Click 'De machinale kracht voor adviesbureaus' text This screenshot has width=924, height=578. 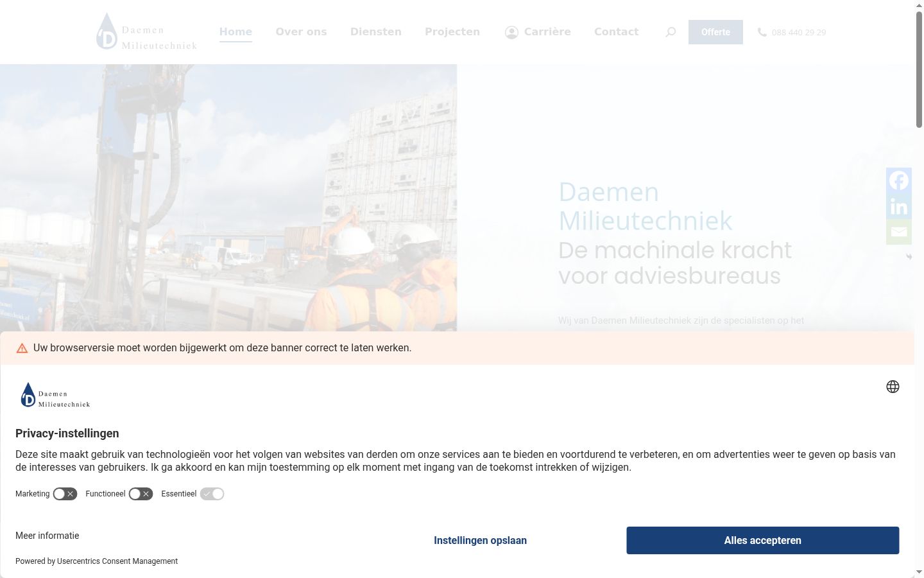point(675,263)
